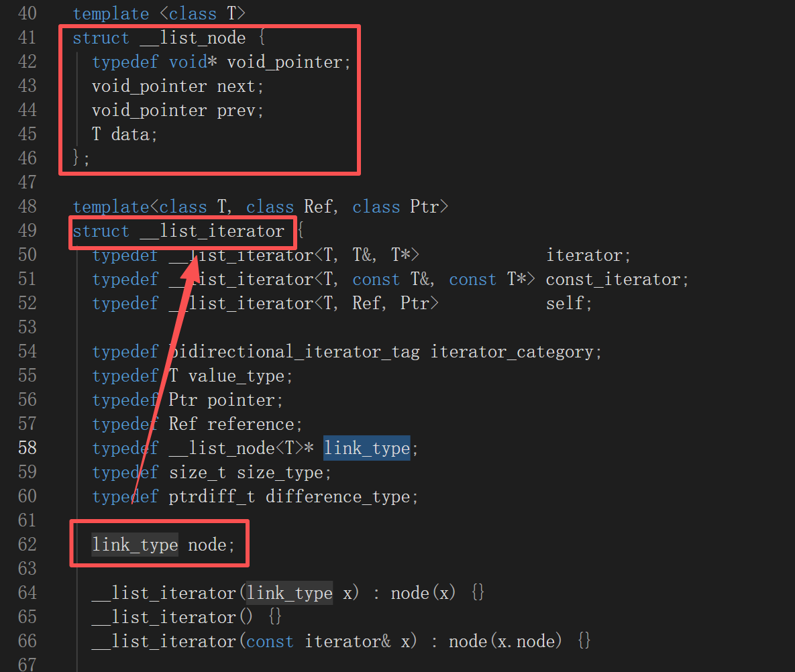The image size is (795, 672).
Task: Click line number 41 in the gutter
Action: [28, 38]
